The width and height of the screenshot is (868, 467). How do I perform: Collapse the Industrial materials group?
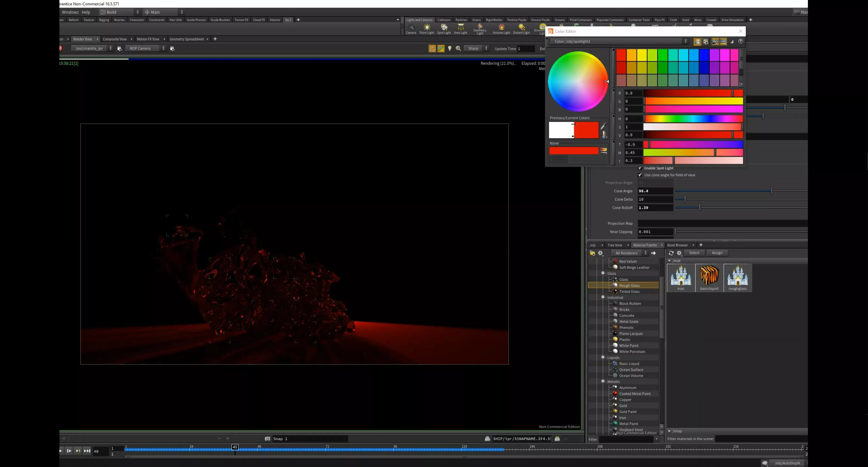click(x=603, y=297)
